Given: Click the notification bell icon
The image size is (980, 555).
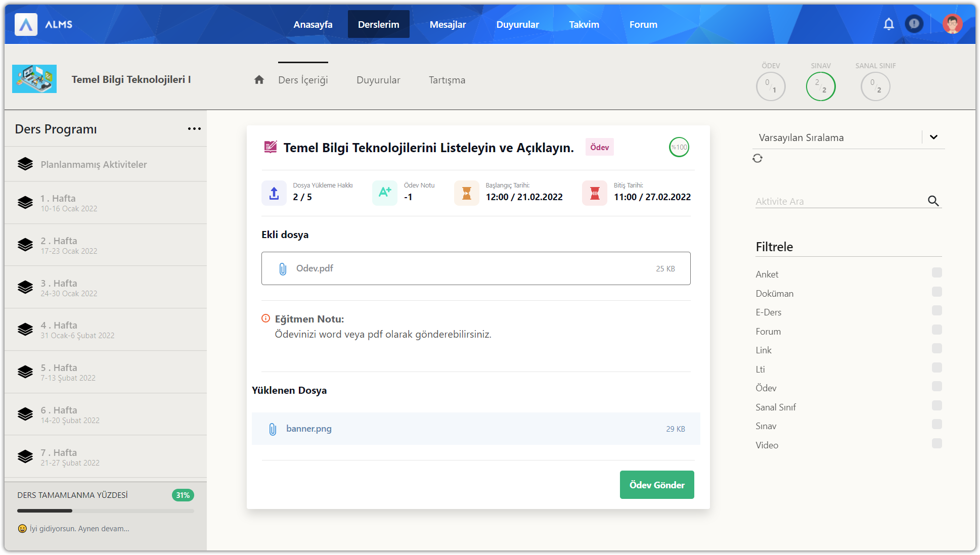Looking at the screenshot, I should coord(888,24).
